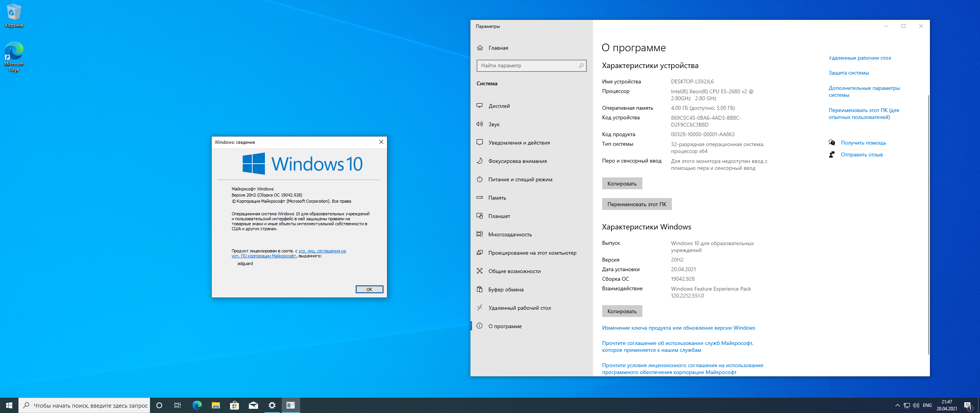This screenshot has width=980, height=413.
Task: Copy the Windows specifications
Action: tap(622, 311)
